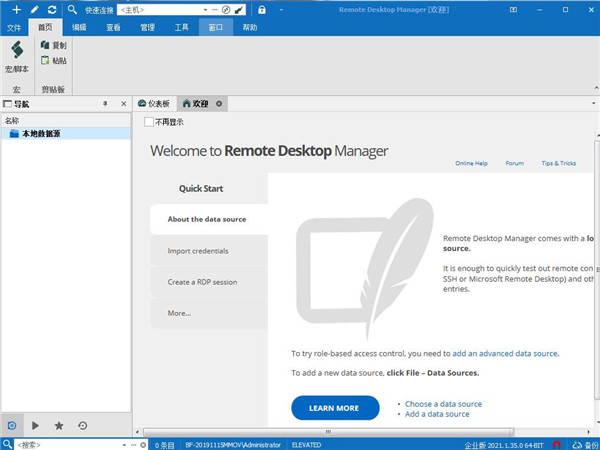Click the plug icon in quick connect box
This screenshot has width=600, height=450.
(x=240, y=10)
